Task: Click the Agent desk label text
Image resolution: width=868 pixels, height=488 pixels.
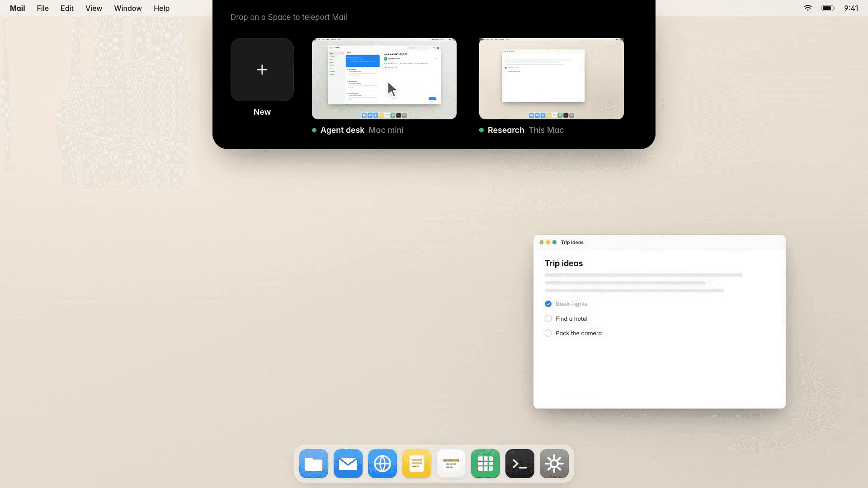Action: [x=342, y=130]
